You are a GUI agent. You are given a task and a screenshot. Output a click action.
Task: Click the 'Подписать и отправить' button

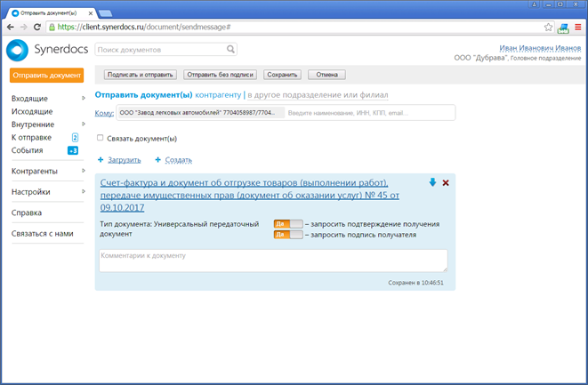pos(140,75)
